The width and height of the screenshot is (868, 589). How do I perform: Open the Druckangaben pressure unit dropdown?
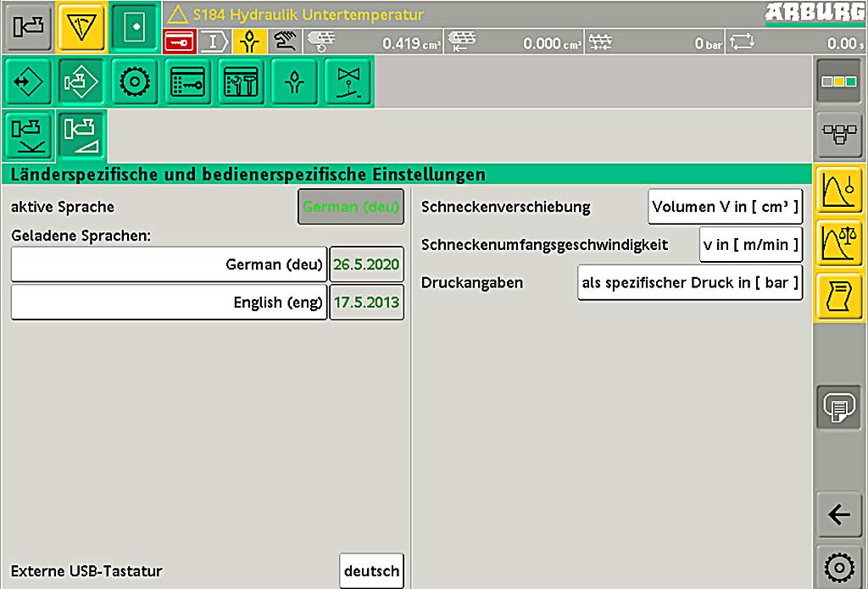pyautogui.click(x=690, y=283)
